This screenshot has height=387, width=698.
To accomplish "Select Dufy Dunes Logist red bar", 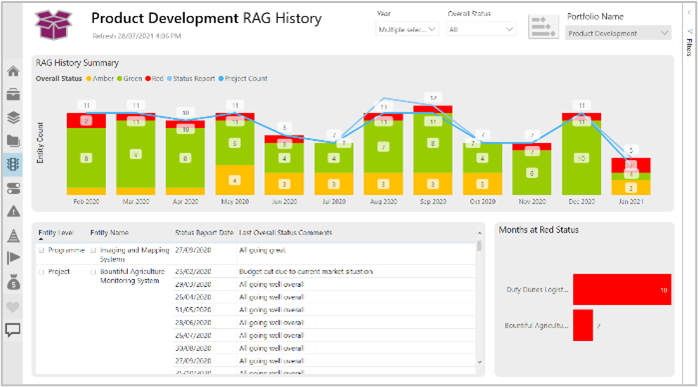I will coord(622,289).
